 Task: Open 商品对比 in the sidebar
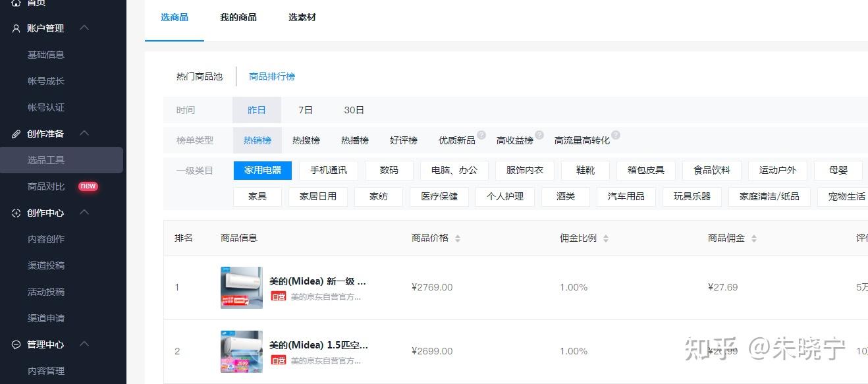point(46,186)
